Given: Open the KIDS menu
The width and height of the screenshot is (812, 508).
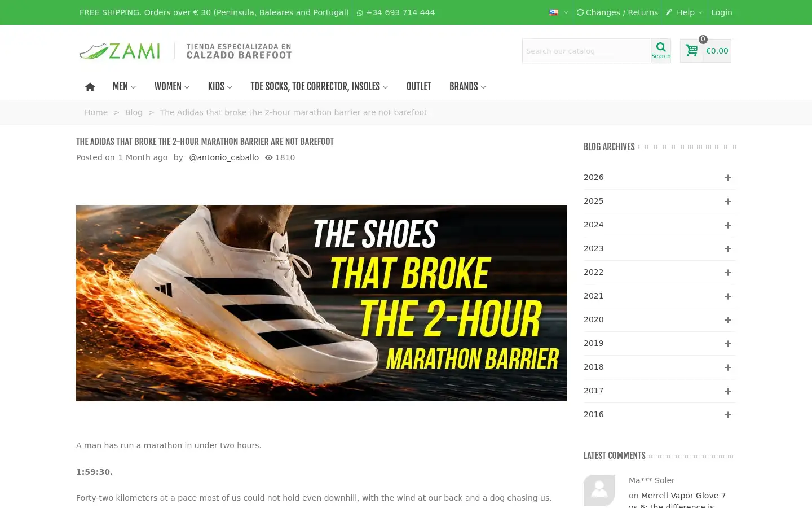Looking at the screenshot, I should pyautogui.click(x=220, y=86).
